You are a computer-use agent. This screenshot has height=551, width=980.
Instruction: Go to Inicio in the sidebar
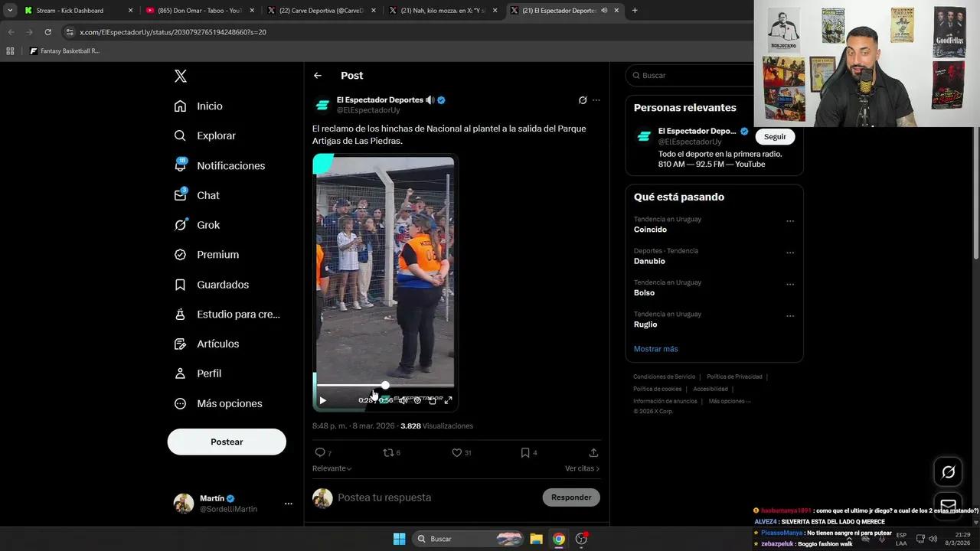[x=198, y=106]
